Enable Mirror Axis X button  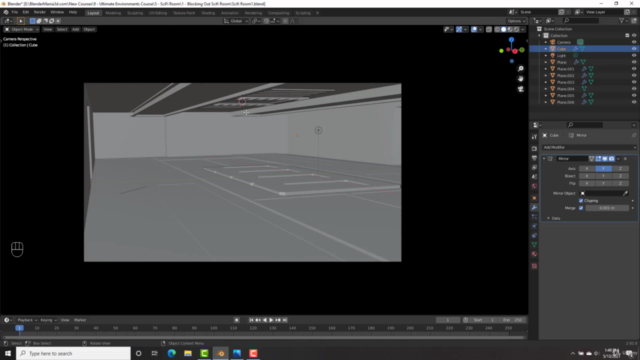pyautogui.click(x=587, y=169)
